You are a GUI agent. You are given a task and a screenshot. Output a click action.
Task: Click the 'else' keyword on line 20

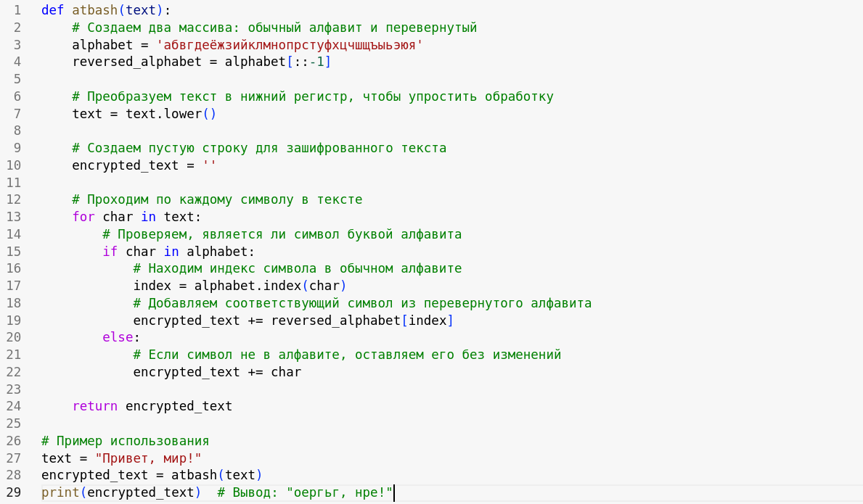pos(118,337)
